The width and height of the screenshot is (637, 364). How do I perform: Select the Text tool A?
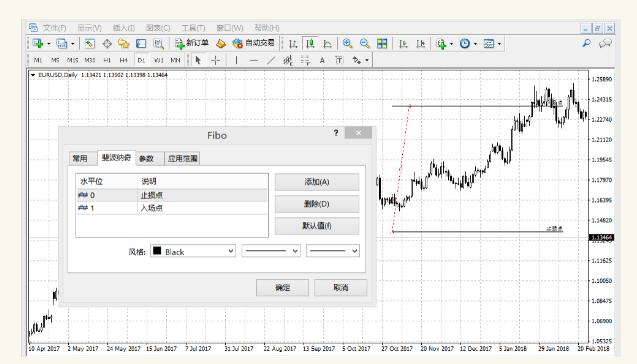(322, 60)
